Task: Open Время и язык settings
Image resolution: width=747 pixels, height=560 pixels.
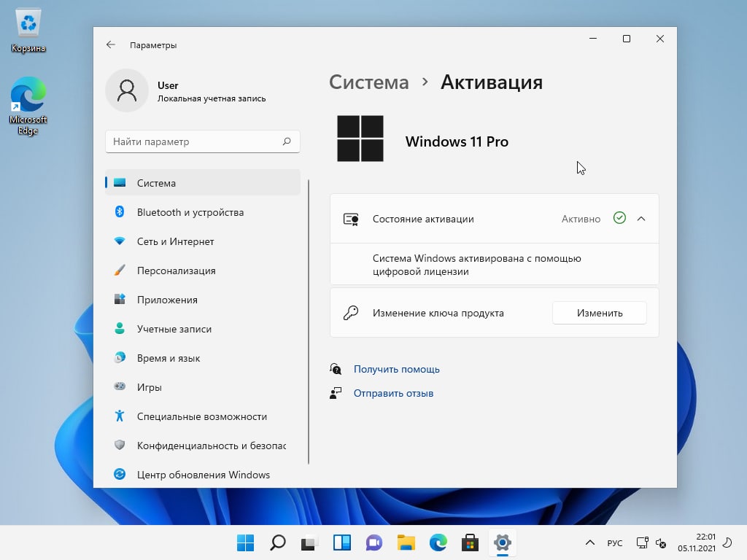Action: (x=203, y=357)
